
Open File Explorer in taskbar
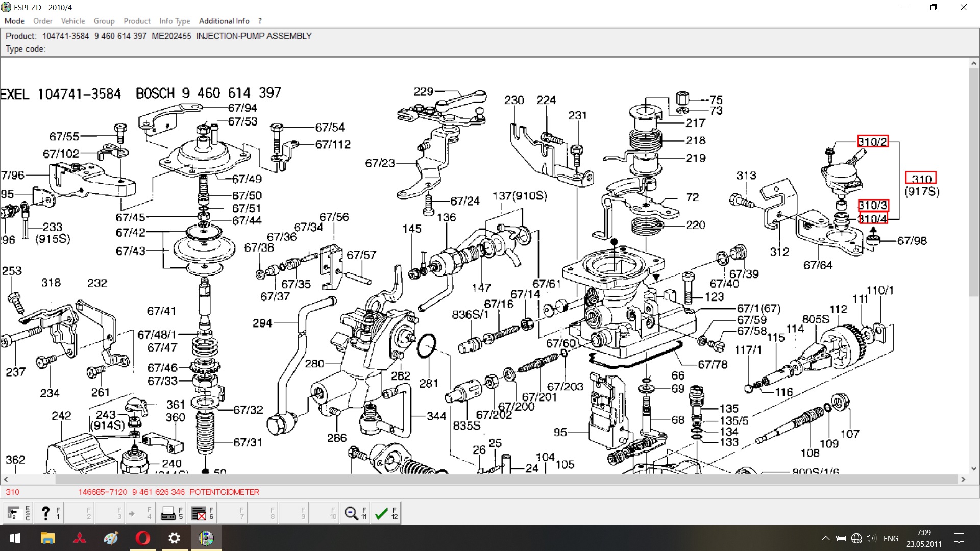47,538
